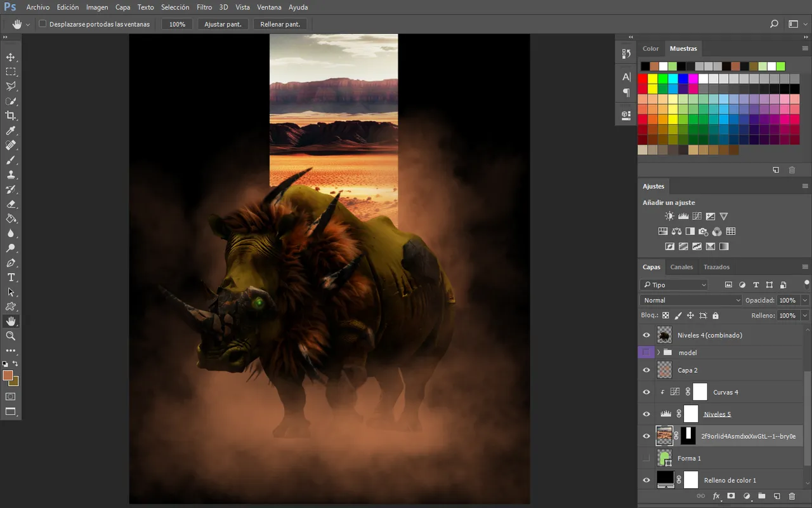Show the model group layer
The width and height of the screenshot is (812, 508).
point(646,352)
